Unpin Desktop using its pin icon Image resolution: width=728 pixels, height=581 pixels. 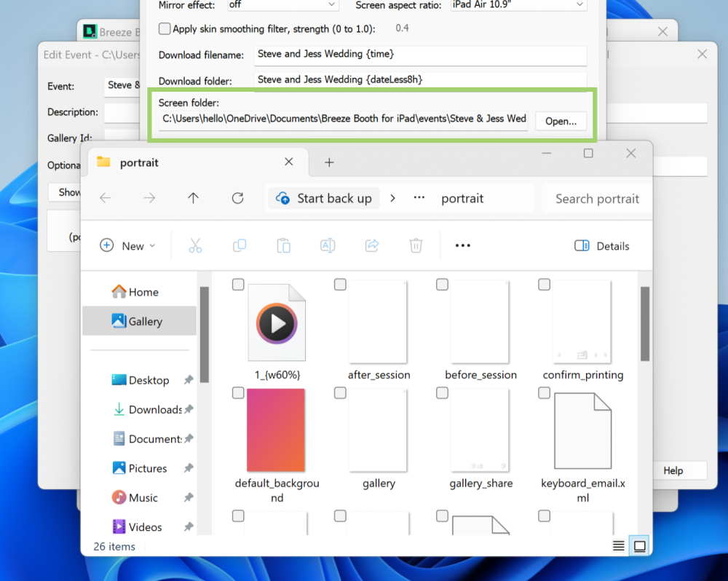click(188, 380)
